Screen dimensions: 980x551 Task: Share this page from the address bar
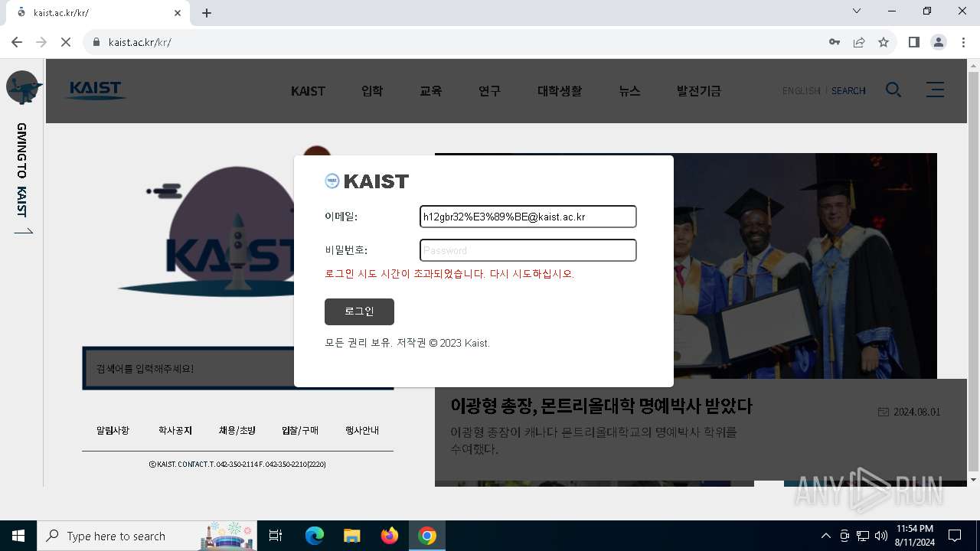tap(859, 42)
